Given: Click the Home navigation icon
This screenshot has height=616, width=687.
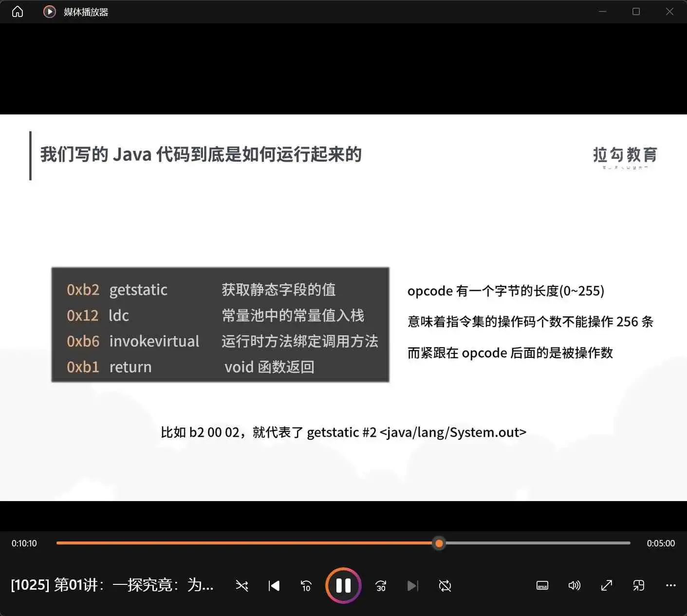Looking at the screenshot, I should pyautogui.click(x=17, y=11).
